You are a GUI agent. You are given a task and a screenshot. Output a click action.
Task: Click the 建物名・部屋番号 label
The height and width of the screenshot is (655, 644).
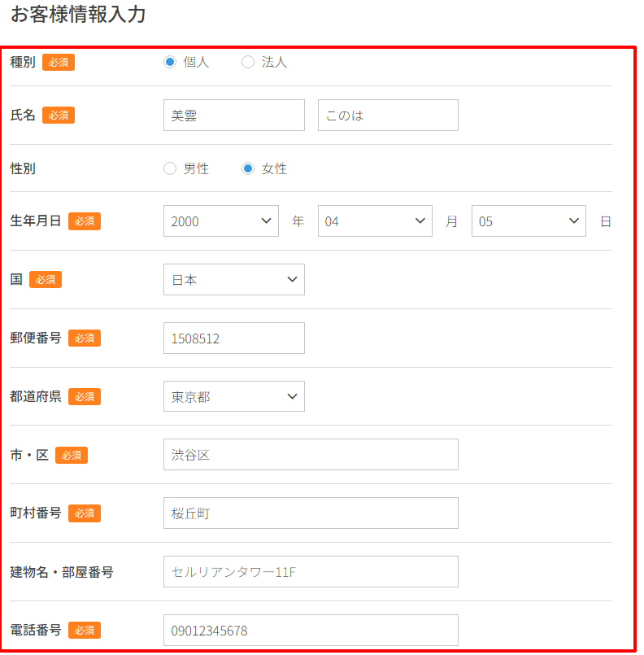pos(61,572)
